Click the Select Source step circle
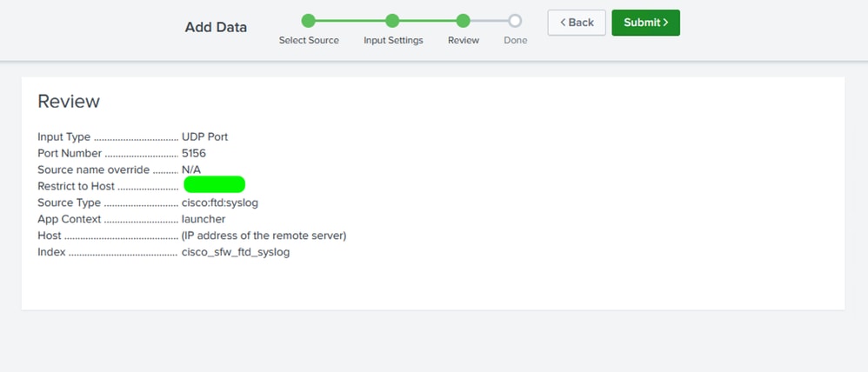The height and width of the screenshot is (372, 868). tap(309, 21)
